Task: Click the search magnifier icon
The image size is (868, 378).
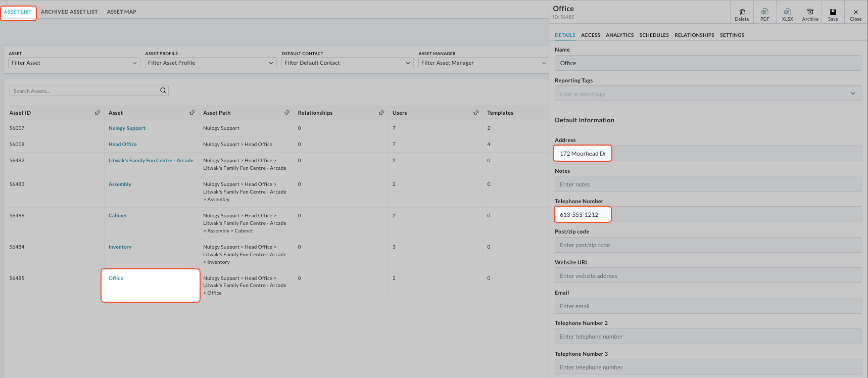Action: pos(163,90)
